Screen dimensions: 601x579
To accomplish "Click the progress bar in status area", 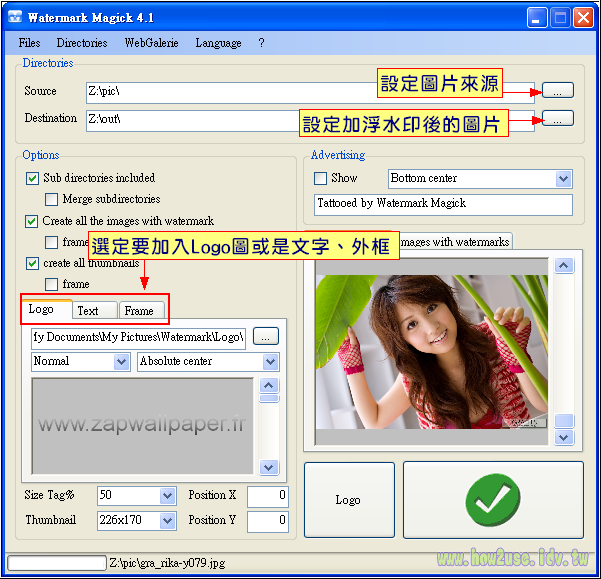I will click(x=57, y=563).
